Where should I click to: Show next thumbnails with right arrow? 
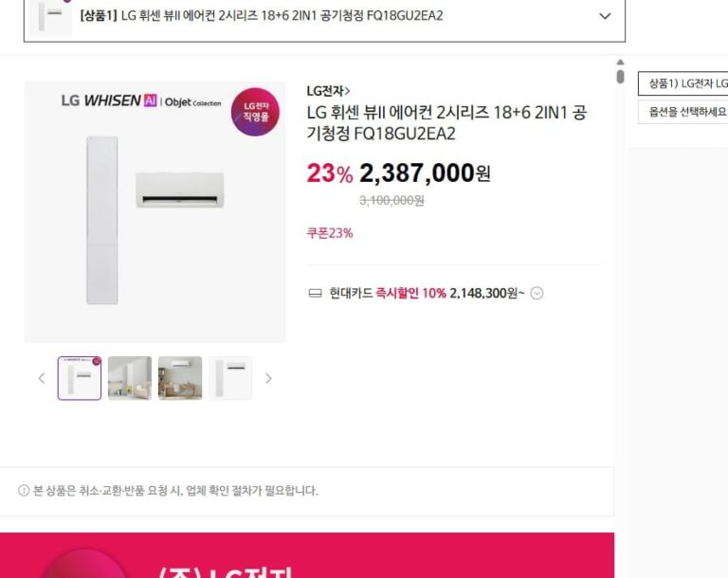[x=268, y=378]
